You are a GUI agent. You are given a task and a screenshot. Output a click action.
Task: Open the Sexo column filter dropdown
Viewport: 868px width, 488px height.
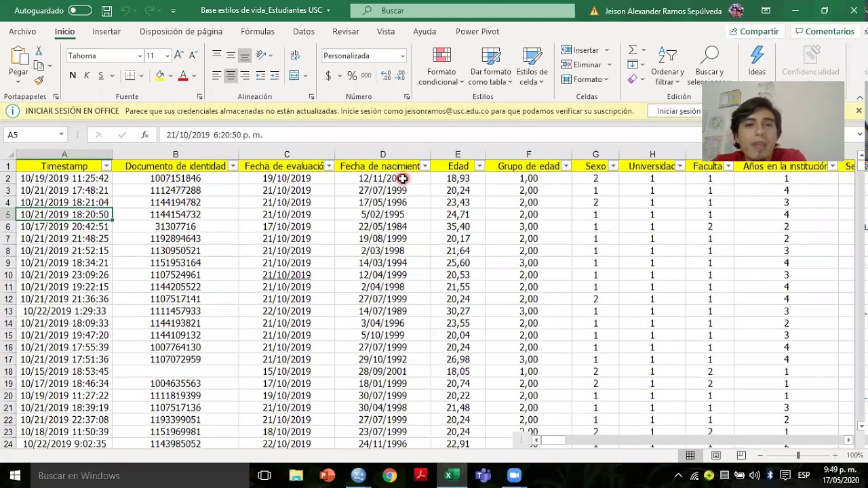pyautogui.click(x=613, y=166)
